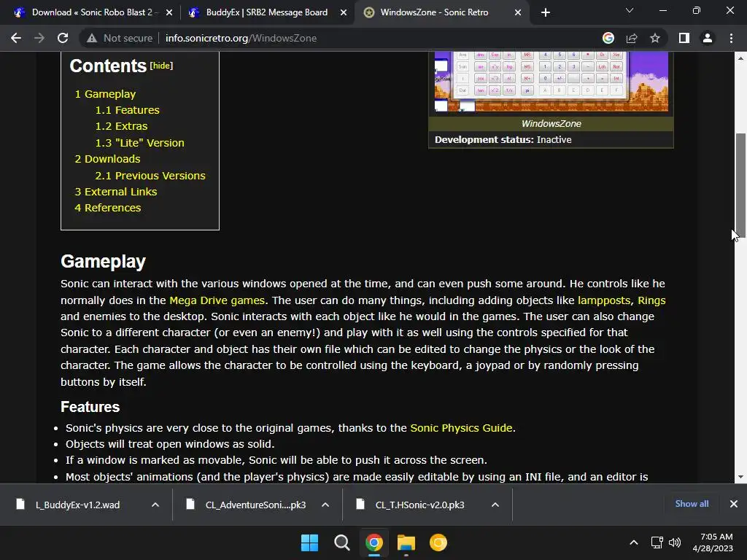Share this page using share icon

632,38
